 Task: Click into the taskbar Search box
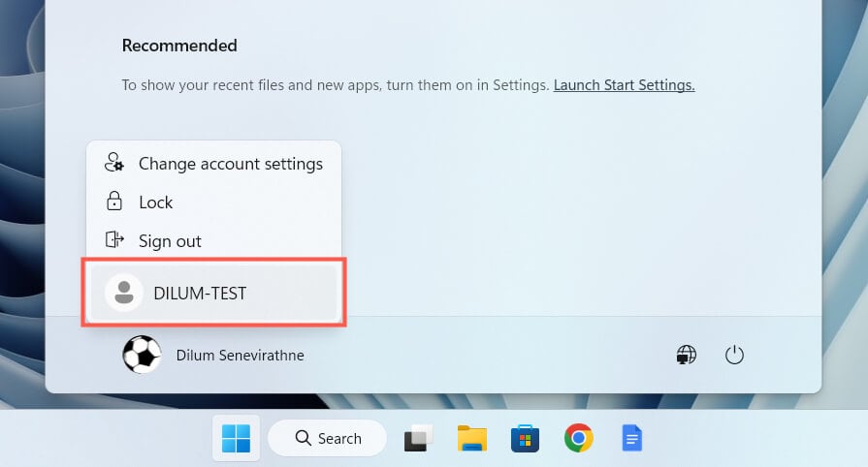coord(328,439)
